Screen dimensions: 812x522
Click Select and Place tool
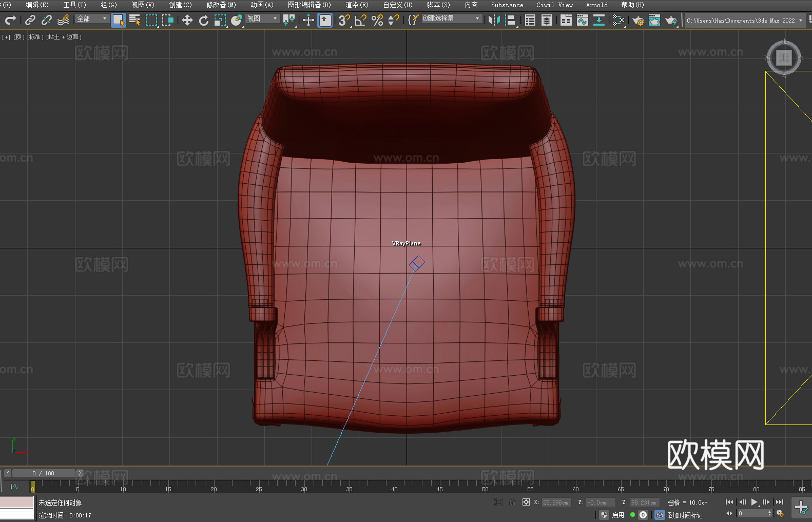[x=237, y=20]
